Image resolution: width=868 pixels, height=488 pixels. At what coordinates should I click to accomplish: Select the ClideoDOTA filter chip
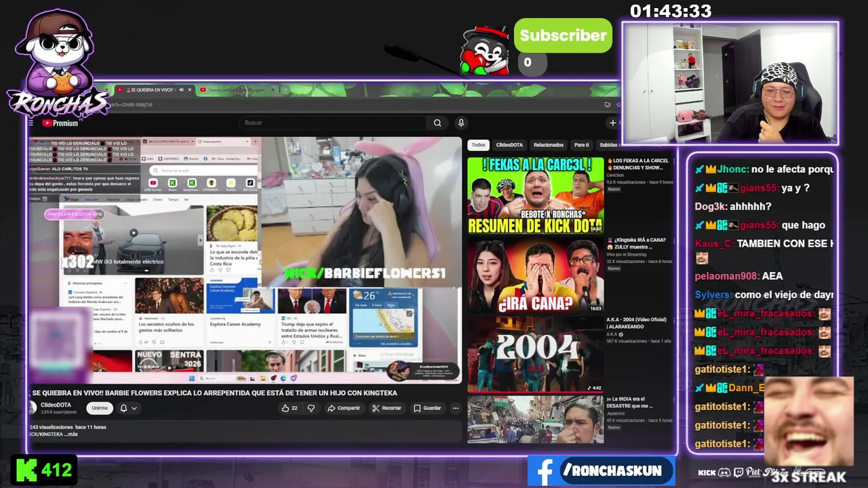(509, 145)
